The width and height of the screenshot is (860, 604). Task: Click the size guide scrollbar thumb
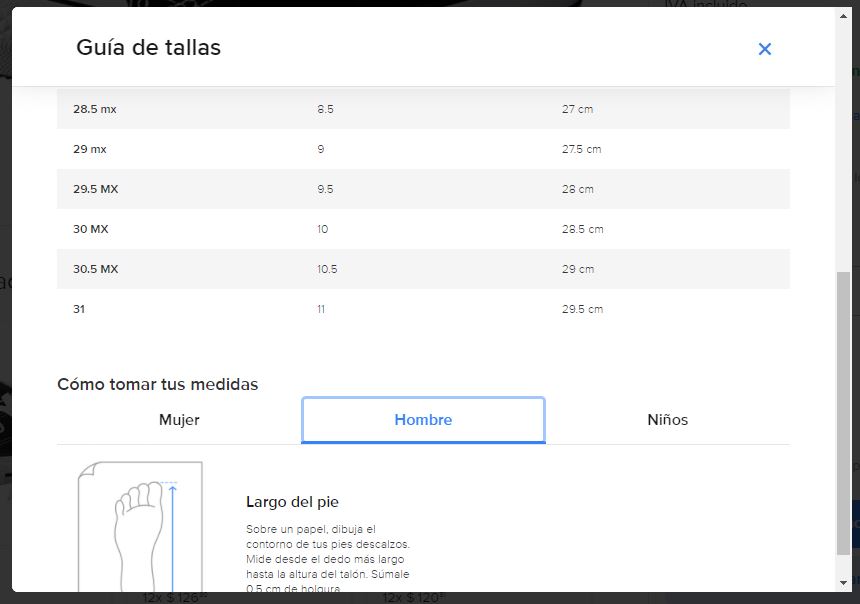tap(843, 410)
